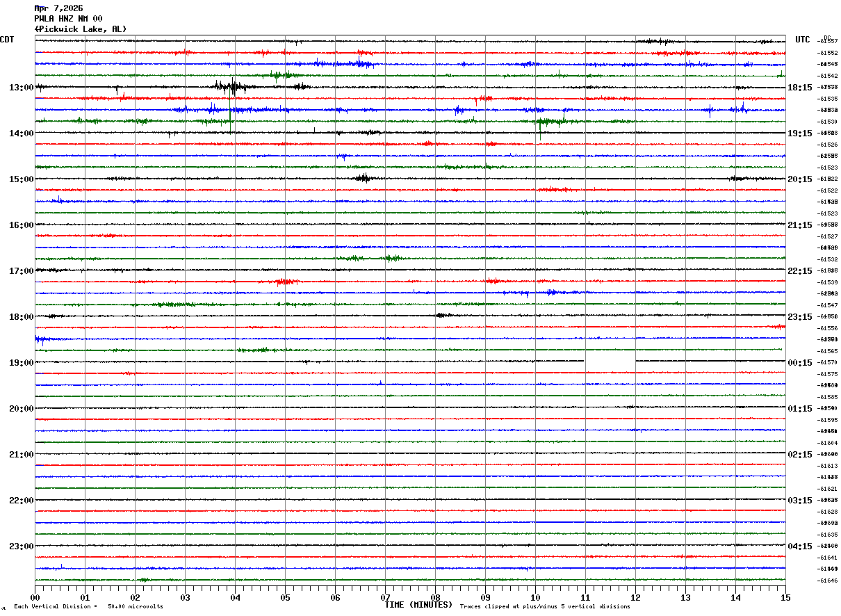
Task: Click the CDT timezone label
Action: 7,40
